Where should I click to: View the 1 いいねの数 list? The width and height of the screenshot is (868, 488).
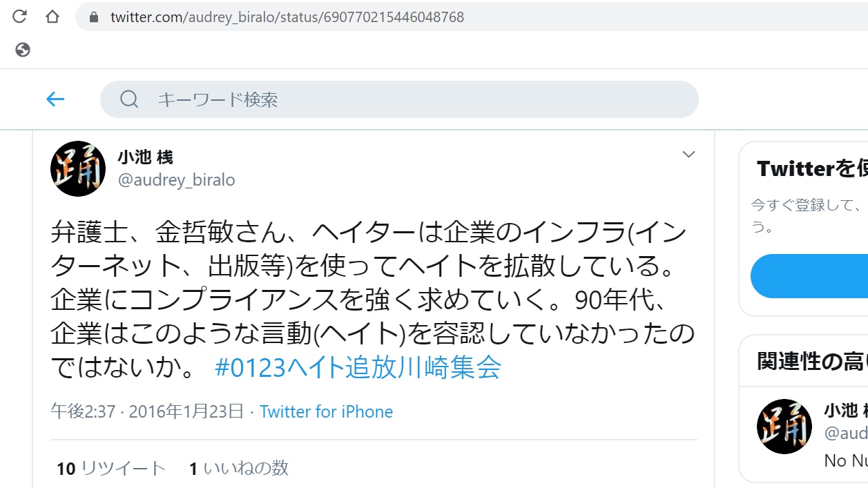[x=239, y=469]
